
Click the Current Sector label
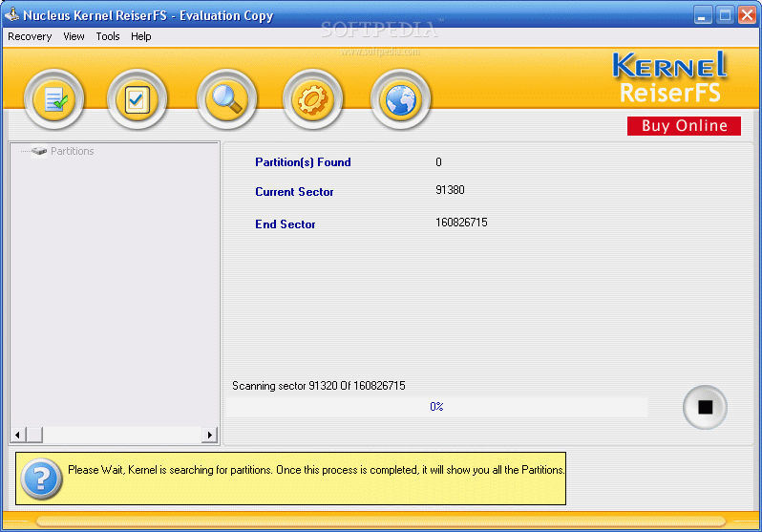click(x=294, y=192)
